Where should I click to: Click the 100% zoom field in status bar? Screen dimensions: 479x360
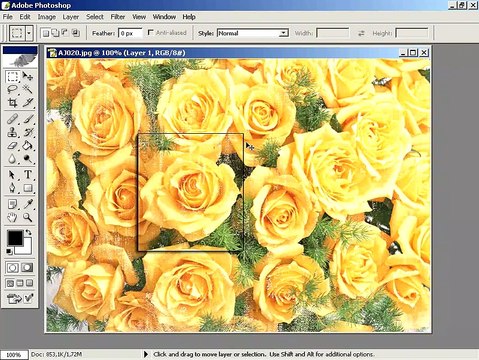click(x=14, y=355)
